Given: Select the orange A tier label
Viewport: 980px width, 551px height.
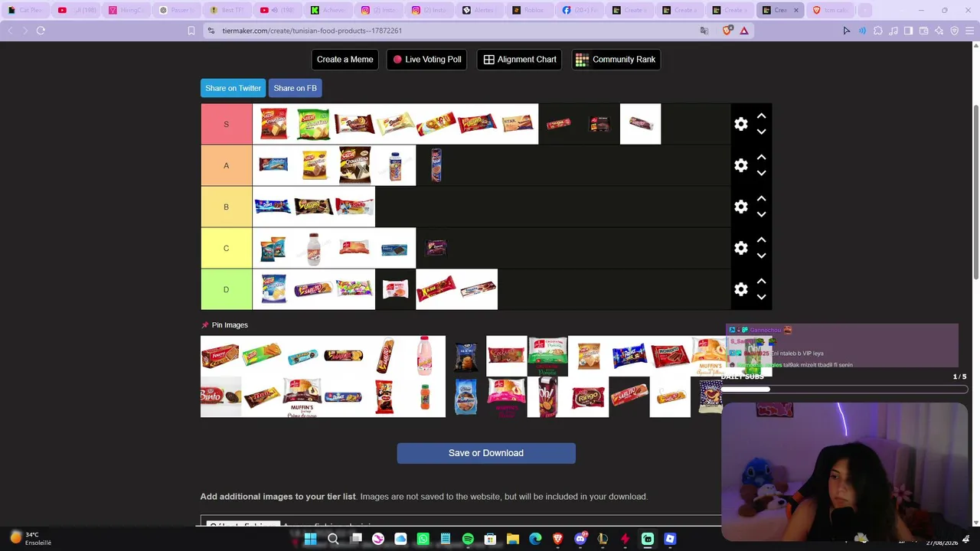Looking at the screenshot, I should click(x=226, y=165).
